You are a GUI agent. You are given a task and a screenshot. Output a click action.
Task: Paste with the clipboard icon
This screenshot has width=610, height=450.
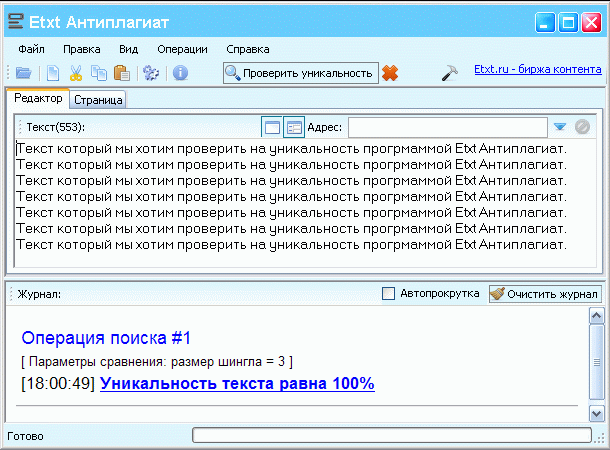click(122, 73)
